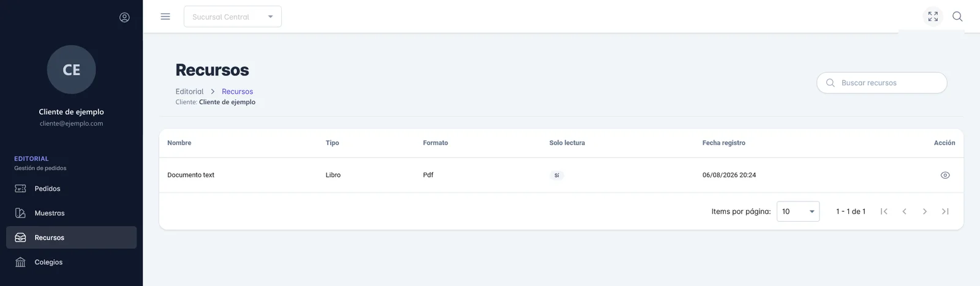Image resolution: width=980 pixels, height=286 pixels.
Task: Open the Sucursal Central dropdown
Action: tap(233, 17)
